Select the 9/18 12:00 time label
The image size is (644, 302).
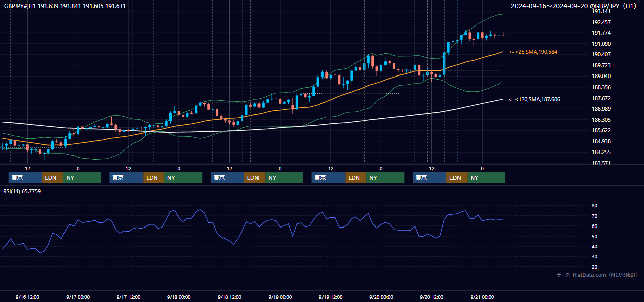pos(230,297)
